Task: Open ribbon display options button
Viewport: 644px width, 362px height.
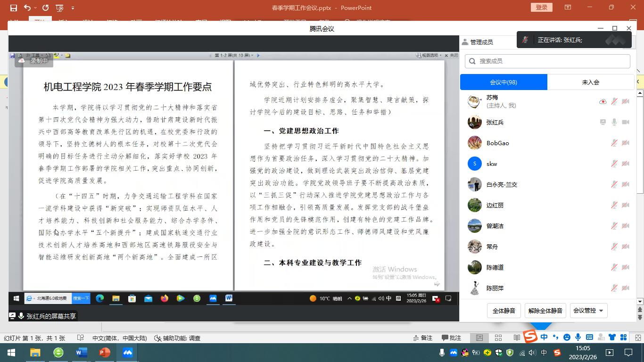Action: pos(568,8)
